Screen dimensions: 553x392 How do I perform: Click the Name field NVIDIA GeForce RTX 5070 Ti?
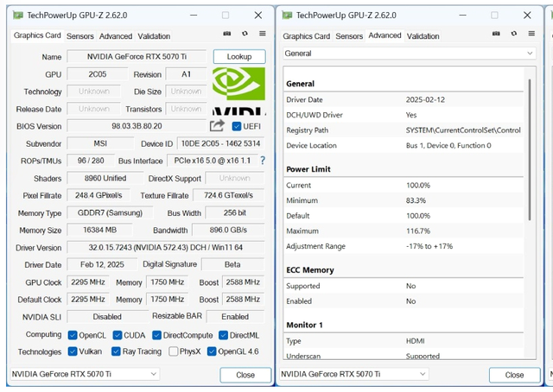(137, 57)
